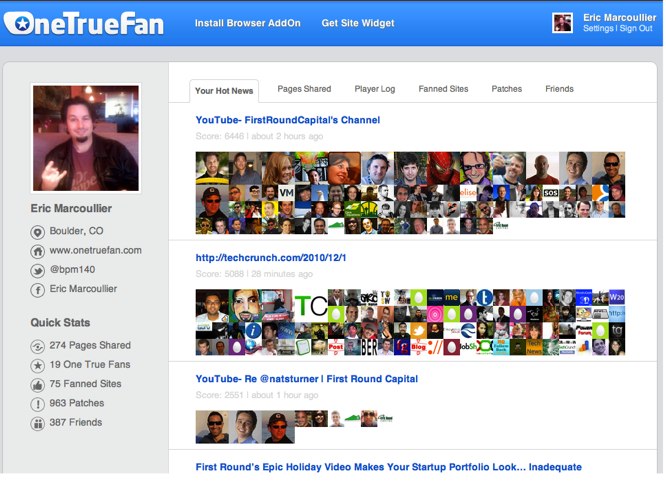Click Boulder, CO location text
The image size is (666, 485).
(x=76, y=231)
